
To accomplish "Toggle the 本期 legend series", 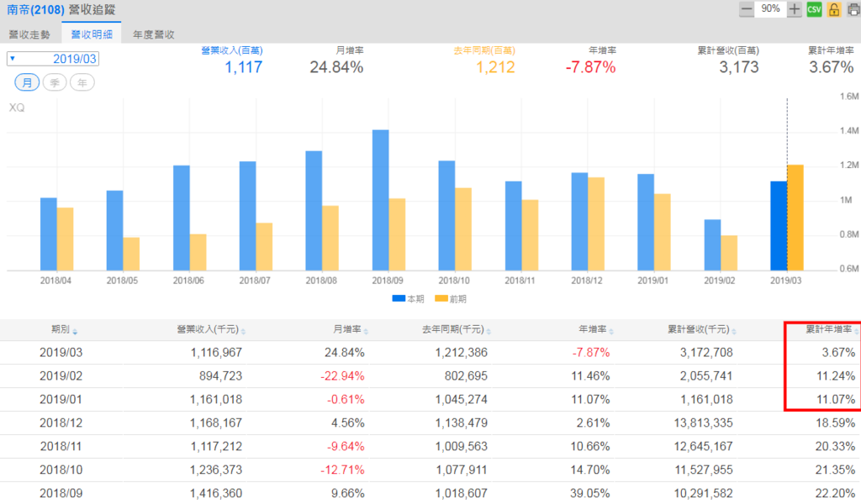I will coord(408,299).
